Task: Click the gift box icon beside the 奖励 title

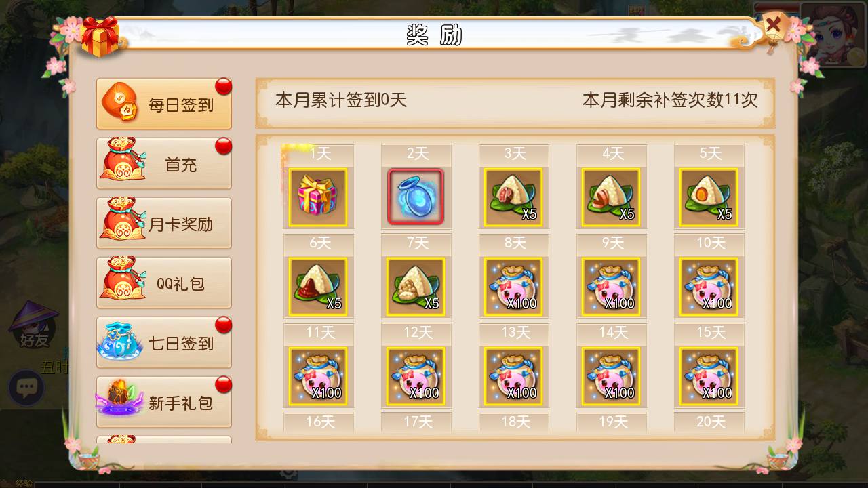Action: click(100, 36)
